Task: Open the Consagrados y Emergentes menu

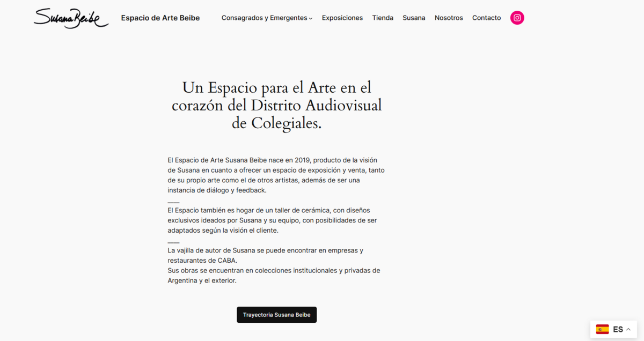Action: pyautogui.click(x=264, y=18)
